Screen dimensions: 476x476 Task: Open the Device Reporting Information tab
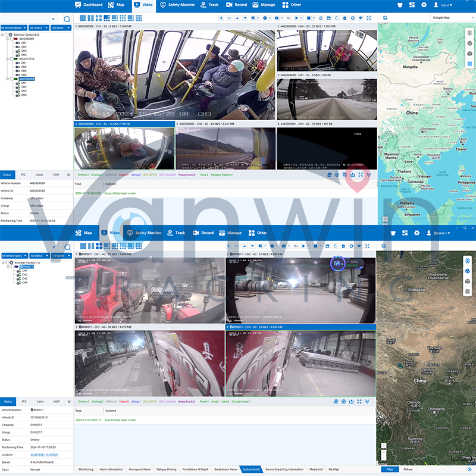point(284,469)
